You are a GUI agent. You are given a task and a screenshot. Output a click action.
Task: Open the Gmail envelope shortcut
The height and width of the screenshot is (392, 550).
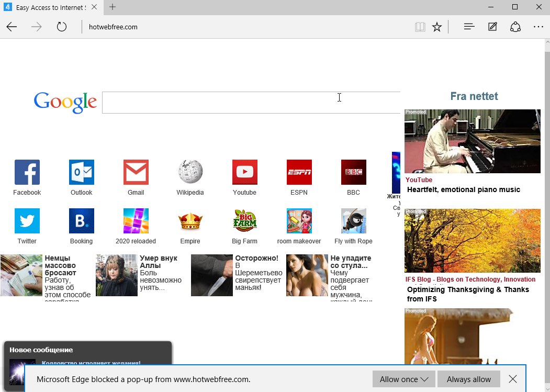136,172
